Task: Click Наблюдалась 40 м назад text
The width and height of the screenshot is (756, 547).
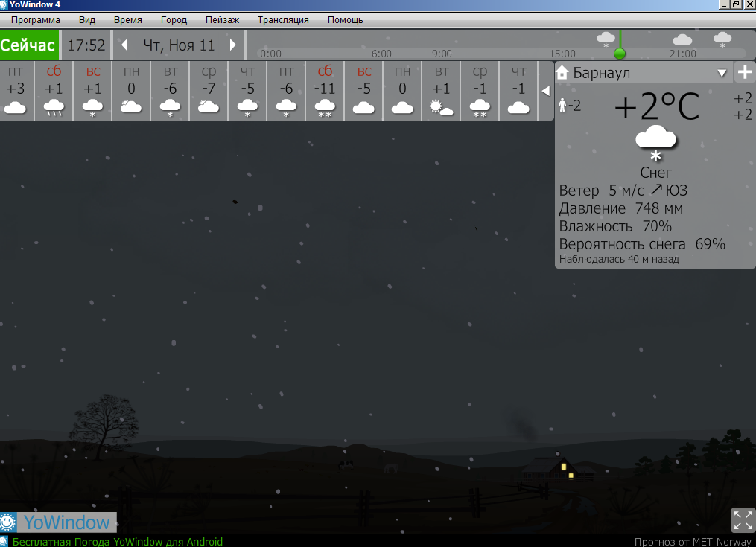Action: coord(619,259)
